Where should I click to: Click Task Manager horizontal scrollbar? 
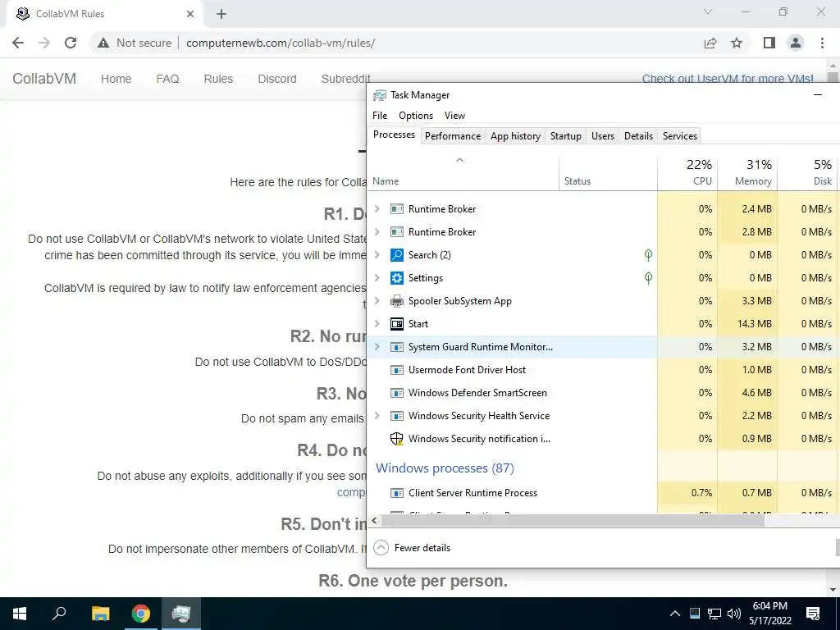click(x=573, y=521)
